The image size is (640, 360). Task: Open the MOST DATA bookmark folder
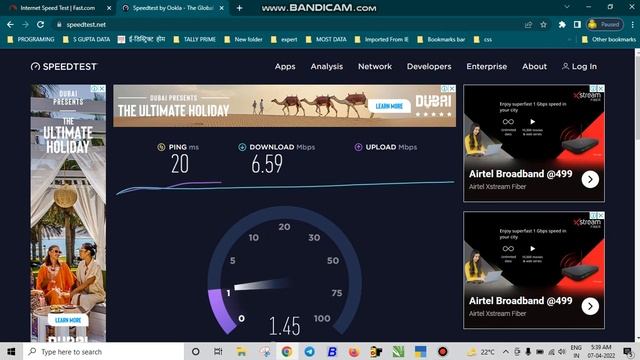(326, 40)
